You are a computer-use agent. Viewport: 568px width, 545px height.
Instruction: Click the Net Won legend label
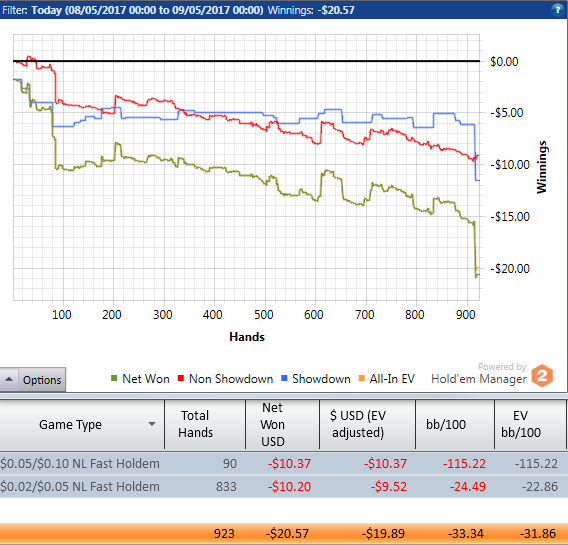click(146, 378)
